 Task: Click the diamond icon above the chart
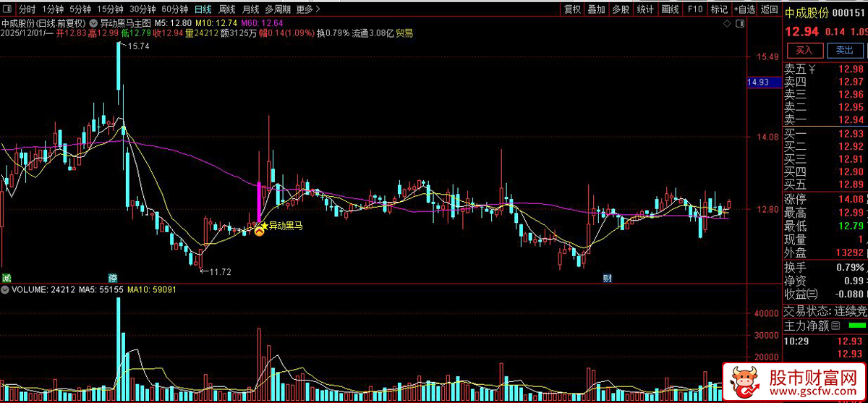(x=728, y=24)
